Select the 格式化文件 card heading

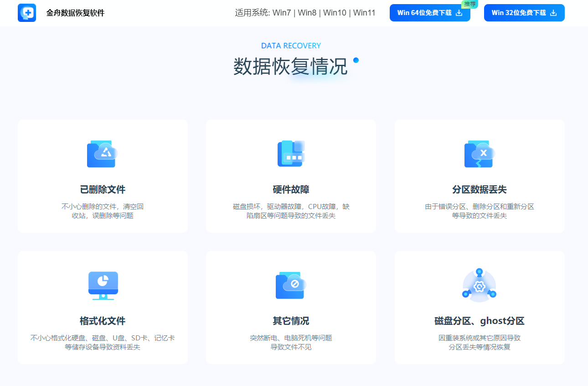pos(103,321)
